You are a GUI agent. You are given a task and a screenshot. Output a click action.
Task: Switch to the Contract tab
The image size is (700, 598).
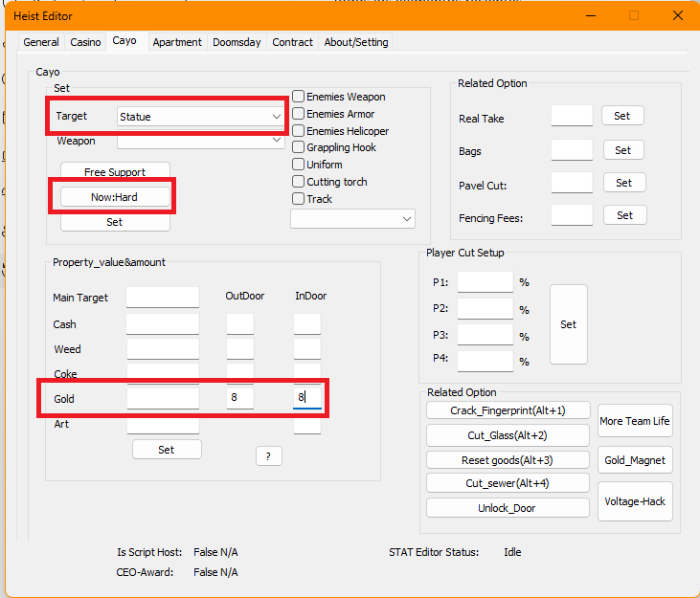[x=292, y=42]
